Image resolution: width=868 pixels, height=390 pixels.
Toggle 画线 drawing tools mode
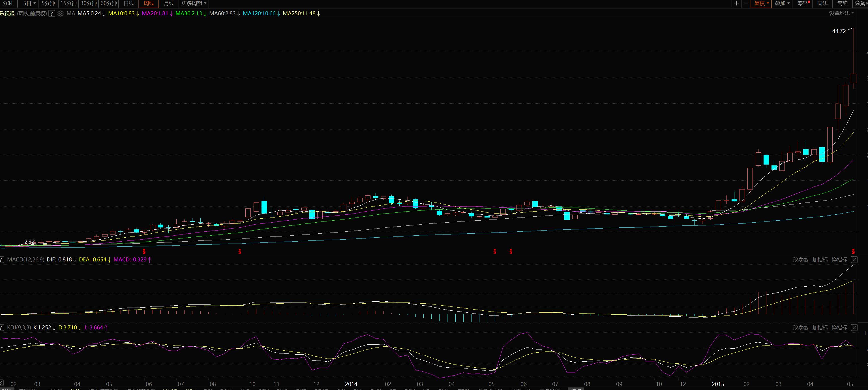coord(822,3)
